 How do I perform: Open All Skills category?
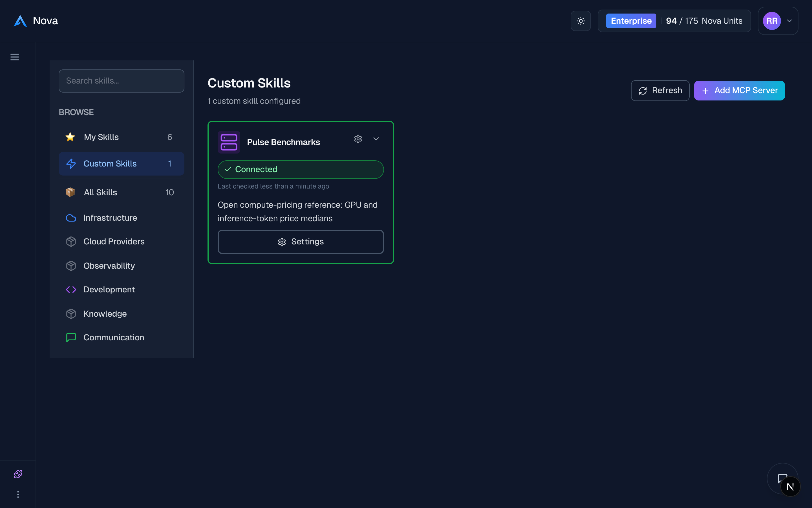[x=122, y=192]
